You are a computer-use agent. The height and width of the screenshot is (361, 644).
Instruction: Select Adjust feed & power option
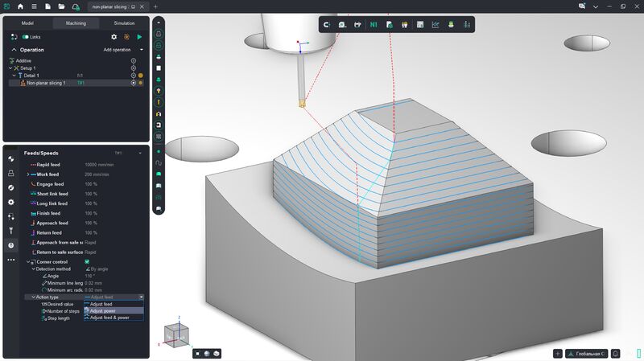coord(112,318)
